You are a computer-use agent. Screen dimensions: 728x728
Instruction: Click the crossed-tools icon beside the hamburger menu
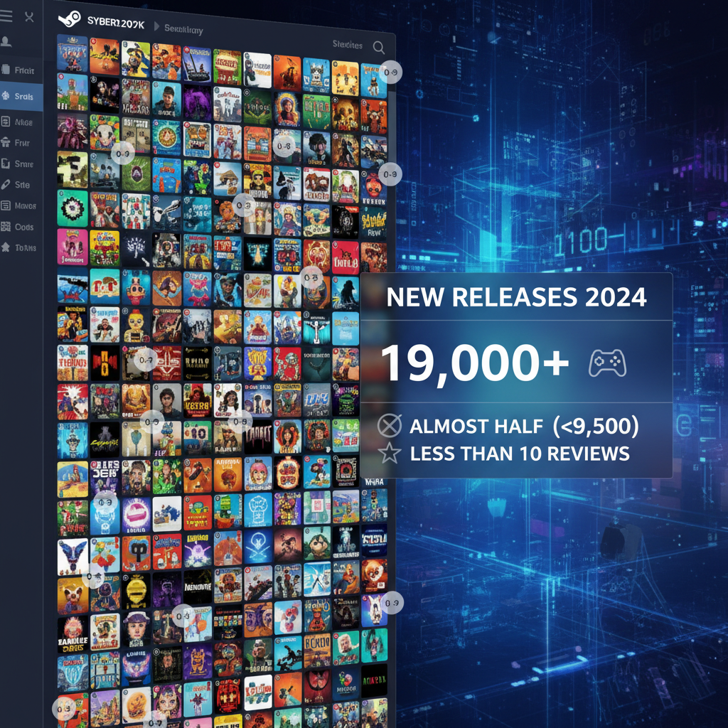(29, 17)
